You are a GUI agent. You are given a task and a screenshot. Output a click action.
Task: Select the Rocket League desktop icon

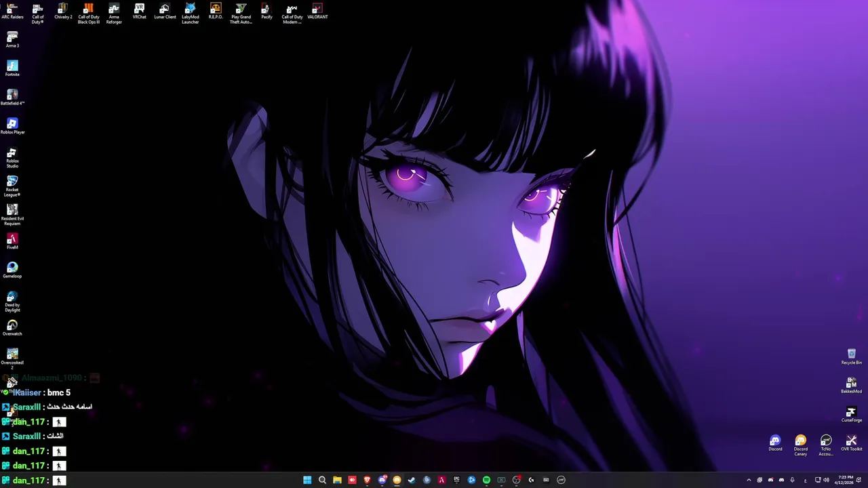[12, 186]
